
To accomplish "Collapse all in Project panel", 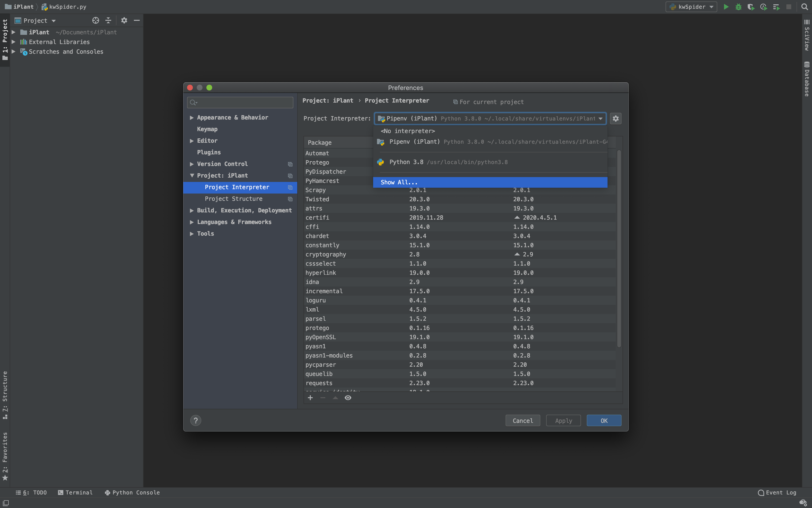I will [108, 21].
